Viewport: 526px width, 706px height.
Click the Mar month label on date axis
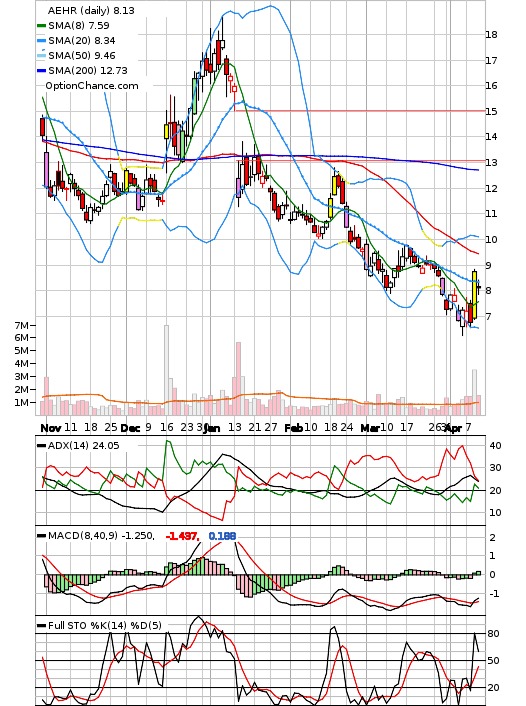[x=370, y=428]
